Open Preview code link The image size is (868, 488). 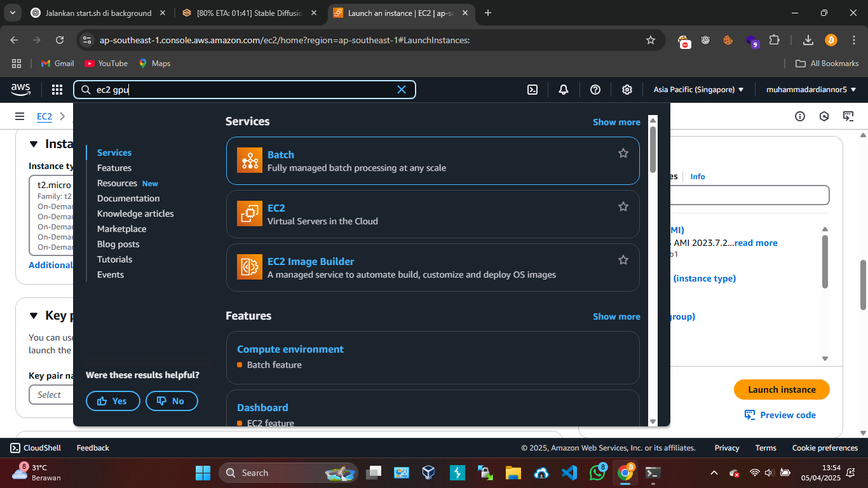[780, 415]
